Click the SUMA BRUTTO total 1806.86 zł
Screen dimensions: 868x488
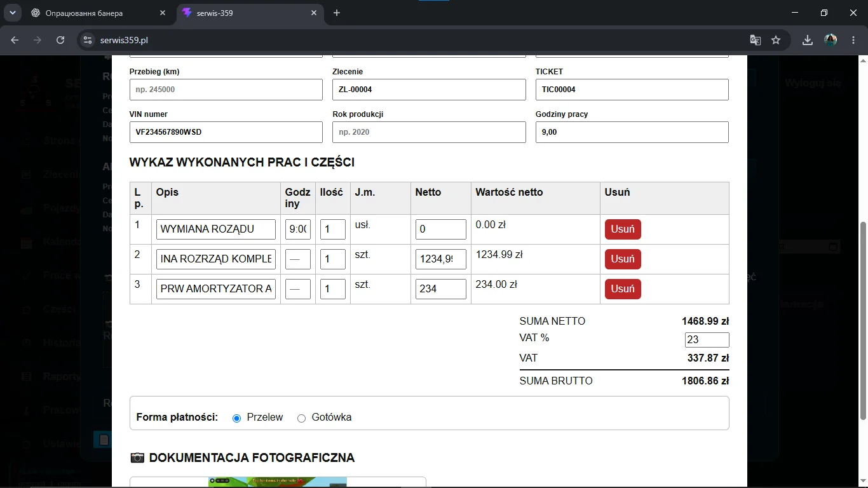coord(705,381)
